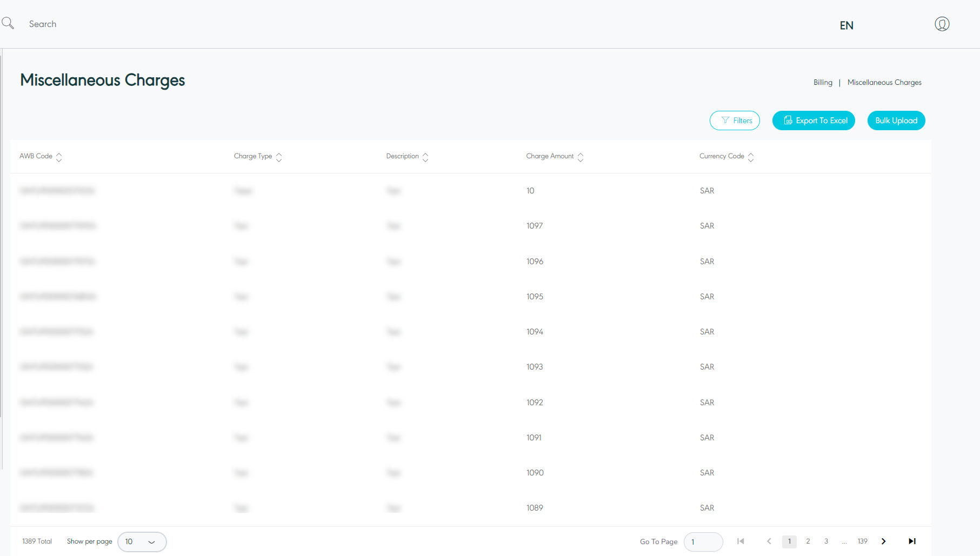
Task: Select page 2 in the pagination bar
Action: point(808,541)
